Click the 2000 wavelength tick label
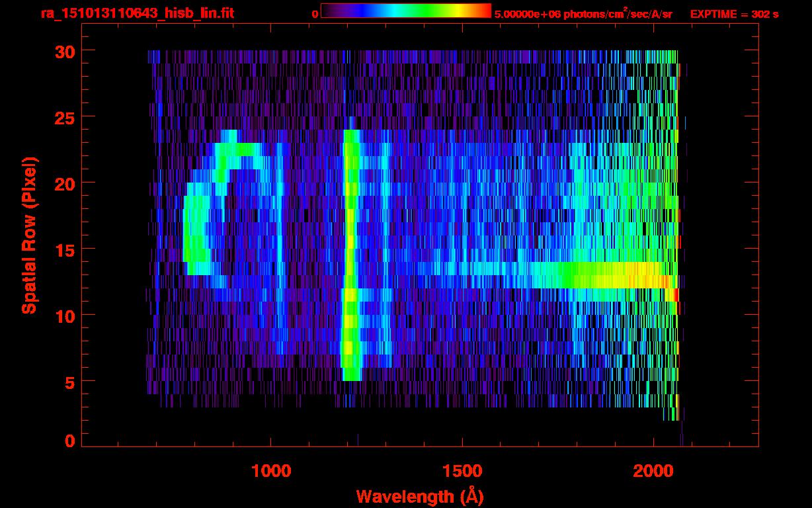The width and height of the screenshot is (812, 508). (x=653, y=471)
